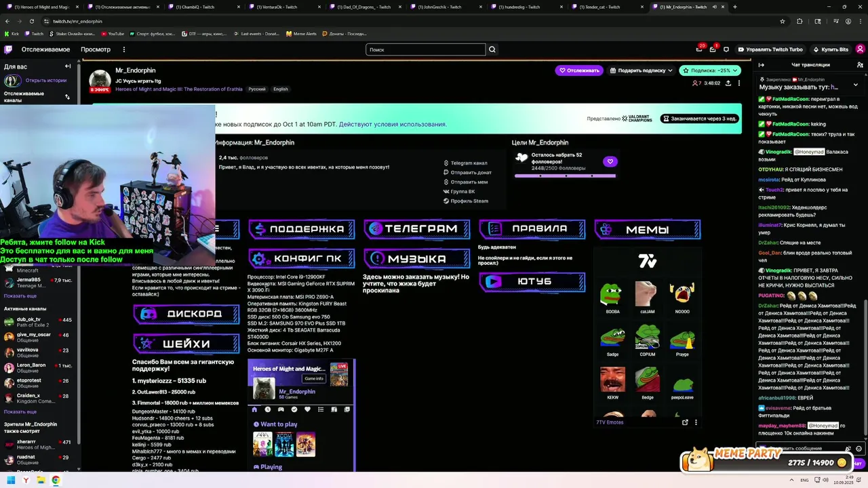
Task: Open the Prime loot crown icon with badge 20
Action: [699, 49]
